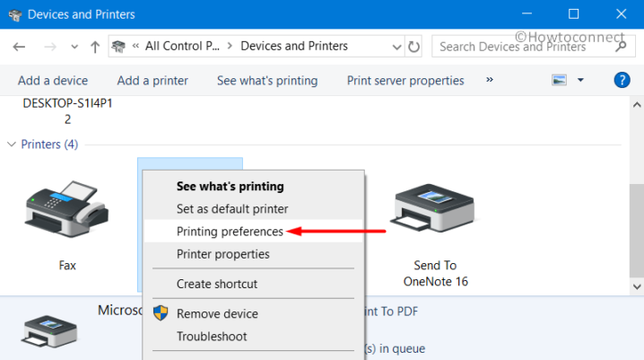
Task: Collapse the Printers (4) group
Action: click(12, 145)
